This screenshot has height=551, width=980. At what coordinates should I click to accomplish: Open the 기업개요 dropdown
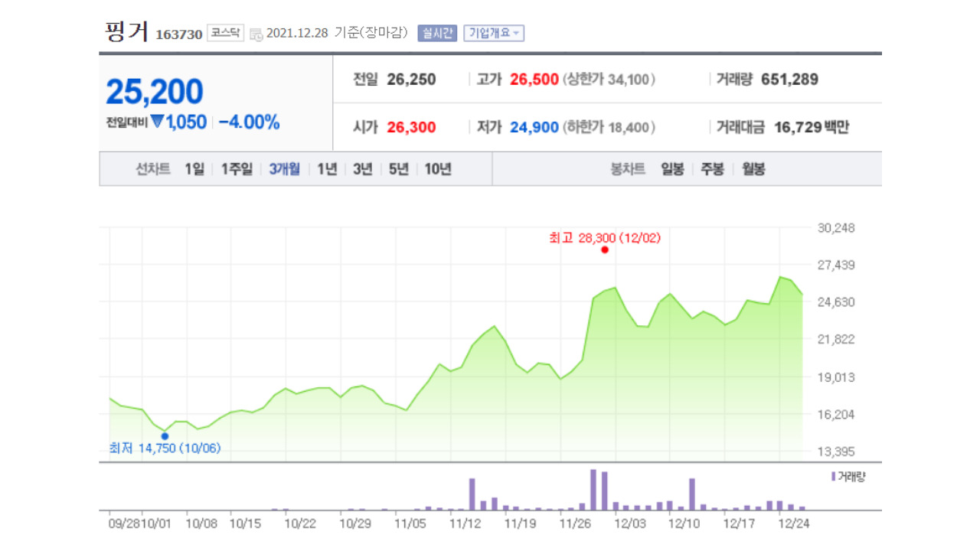pos(494,33)
